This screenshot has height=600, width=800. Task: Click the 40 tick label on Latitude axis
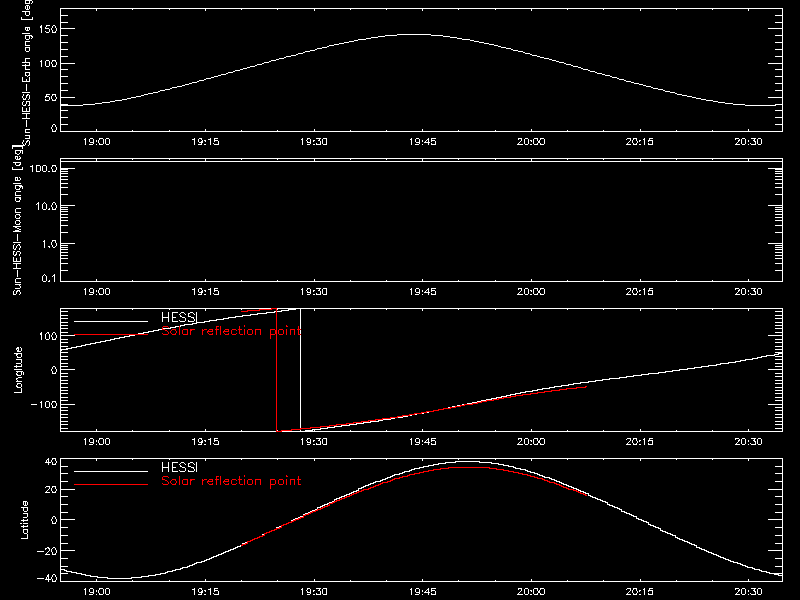(51, 462)
